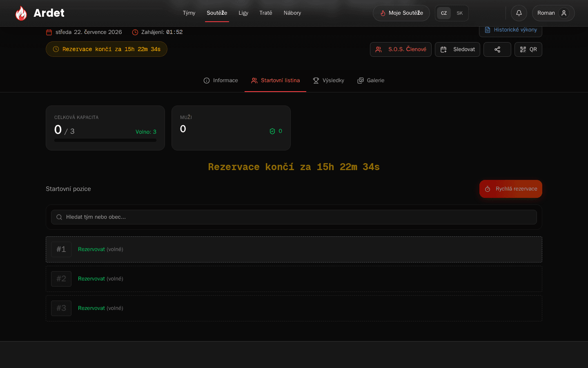Open the QR code button
The image size is (588, 368).
(x=528, y=49)
